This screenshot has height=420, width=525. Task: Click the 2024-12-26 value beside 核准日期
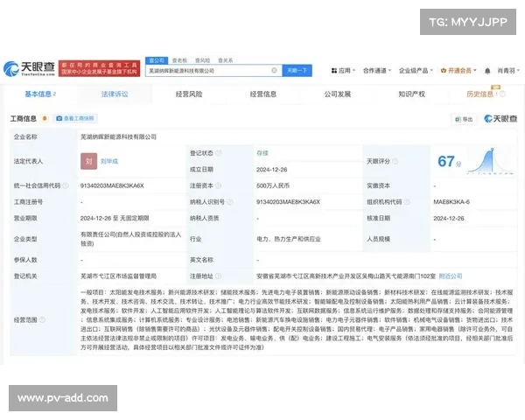pyautogui.click(x=449, y=219)
